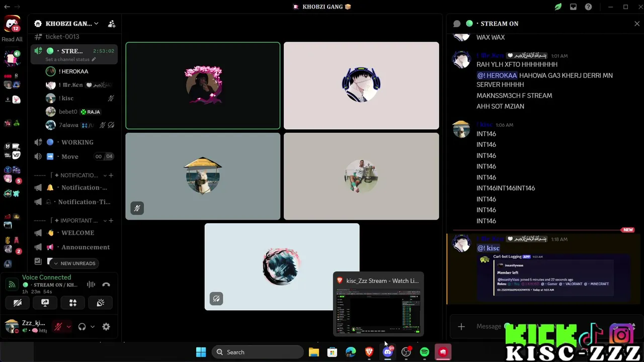The image size is (644, 362).
Task: Collapse the NOTIFICATIO category
Action: tap(105, 175)
